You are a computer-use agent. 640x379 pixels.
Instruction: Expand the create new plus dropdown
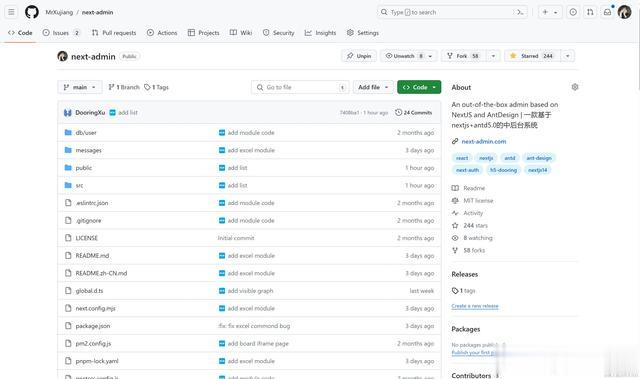550,12
